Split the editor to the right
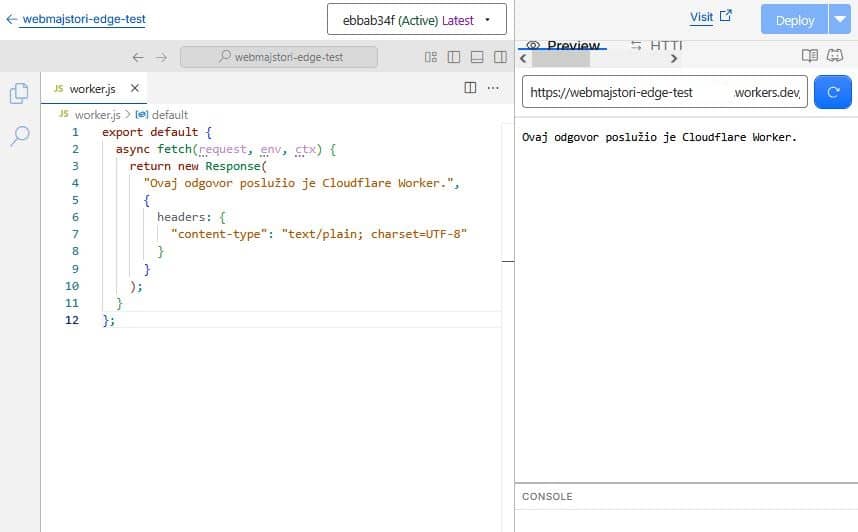 pyautogui.click(x=470, y=88)
